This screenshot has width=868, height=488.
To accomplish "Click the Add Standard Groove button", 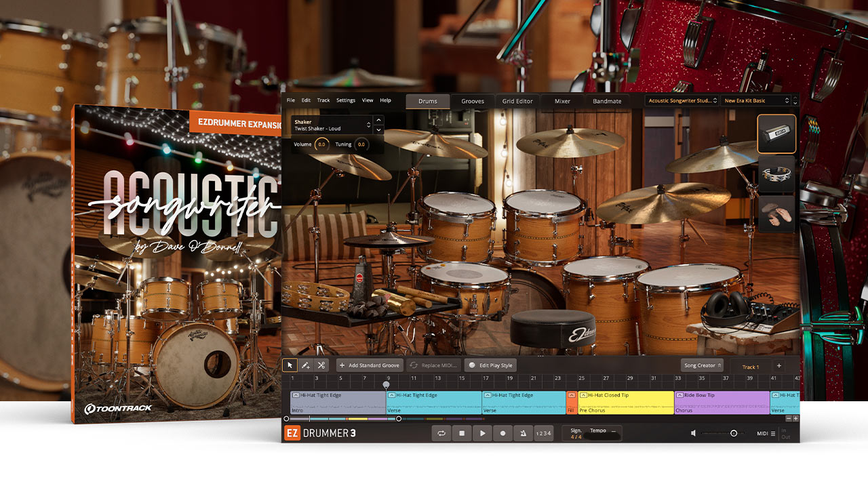I will tap(370, 365).
